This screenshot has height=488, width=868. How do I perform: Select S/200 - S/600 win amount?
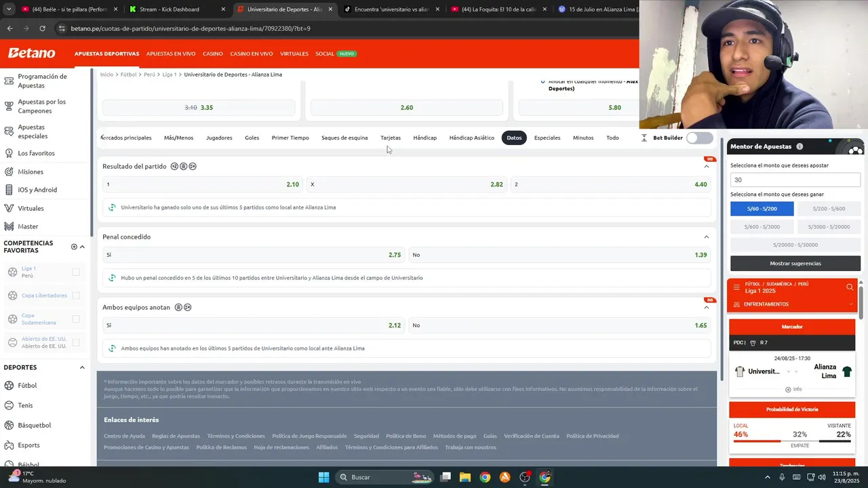pyautogui.click(x=829, y=209)
